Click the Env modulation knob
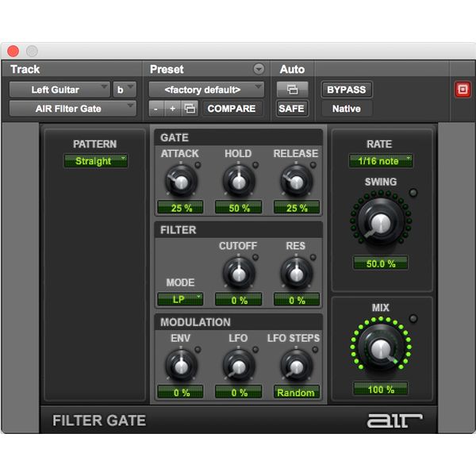The height and width of the screenshot is (476, 476). tap(181, 366)
